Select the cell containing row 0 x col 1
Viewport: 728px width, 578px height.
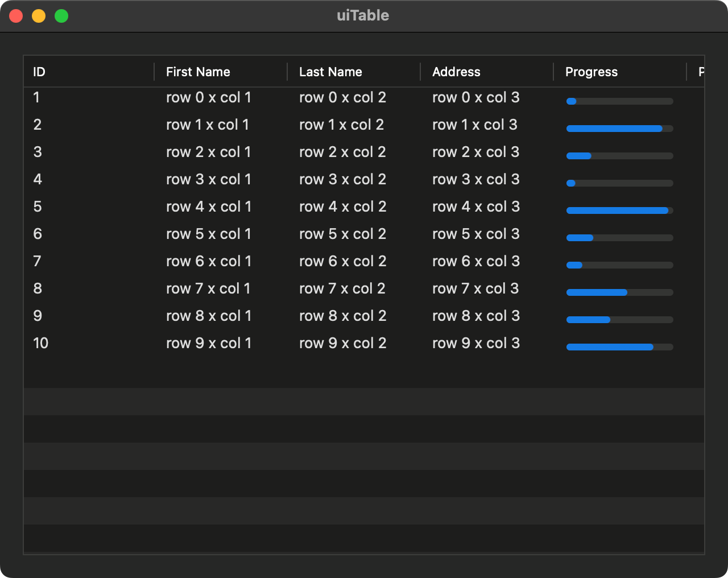[x=208, y=97]
